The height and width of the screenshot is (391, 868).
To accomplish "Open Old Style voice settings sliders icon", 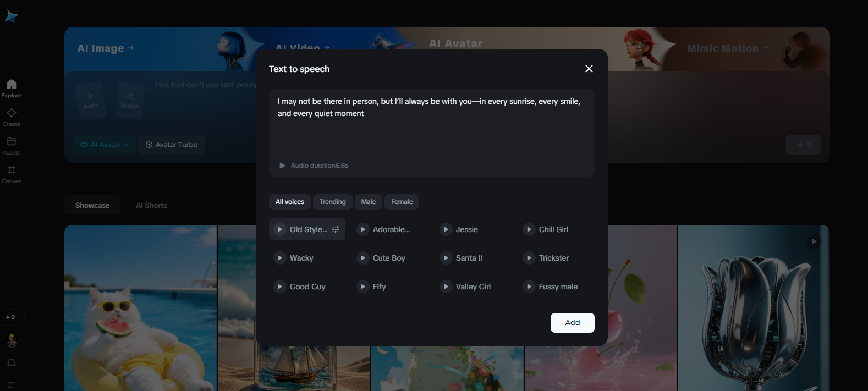I will pyautogui.click(x=336, y=229).
